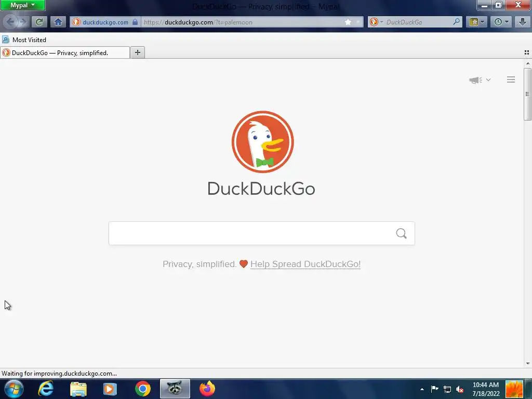Screen dimensions: 532x399
Task: Click the orange flower icon in tray
Action: coord(514,389)
